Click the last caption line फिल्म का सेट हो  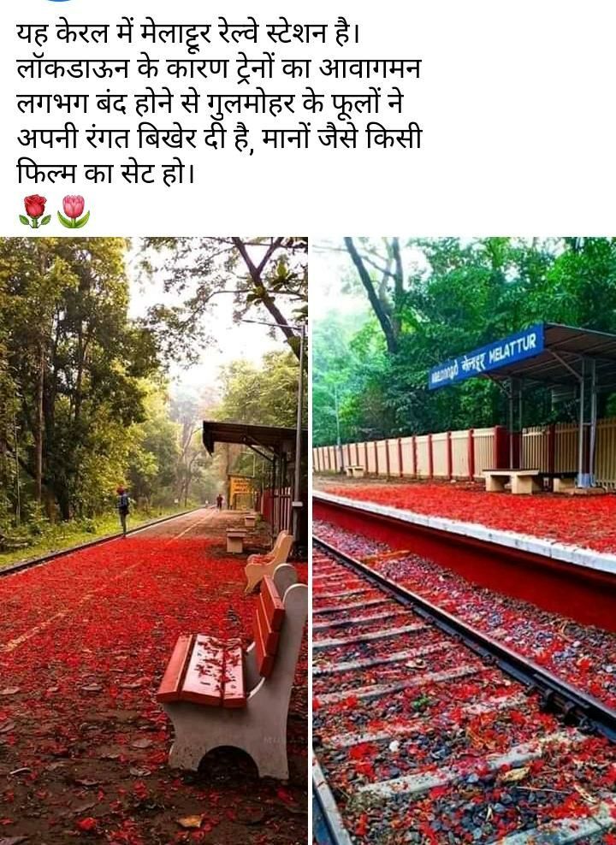coord(105,173)
